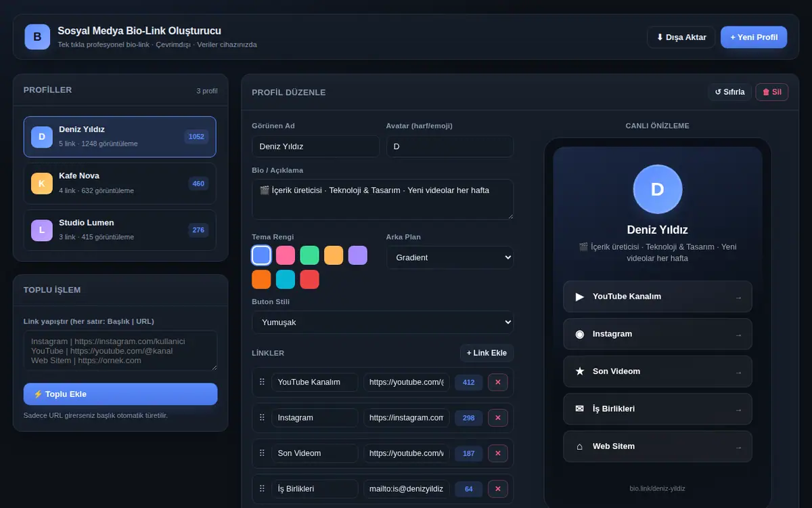
Task: Pick the cyan theme color swatch
Action: pos(286,279)
